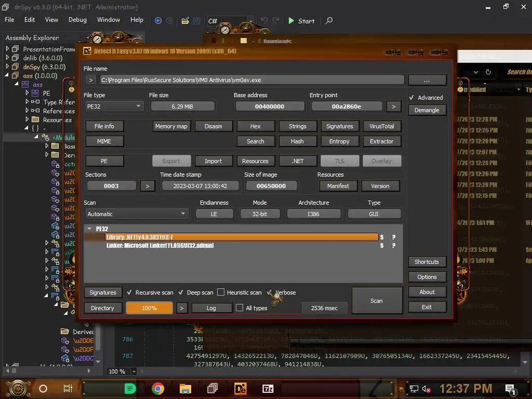The image size is (532, 399).
Task: Click the Manifest resources button
Action: click(338, 186)
